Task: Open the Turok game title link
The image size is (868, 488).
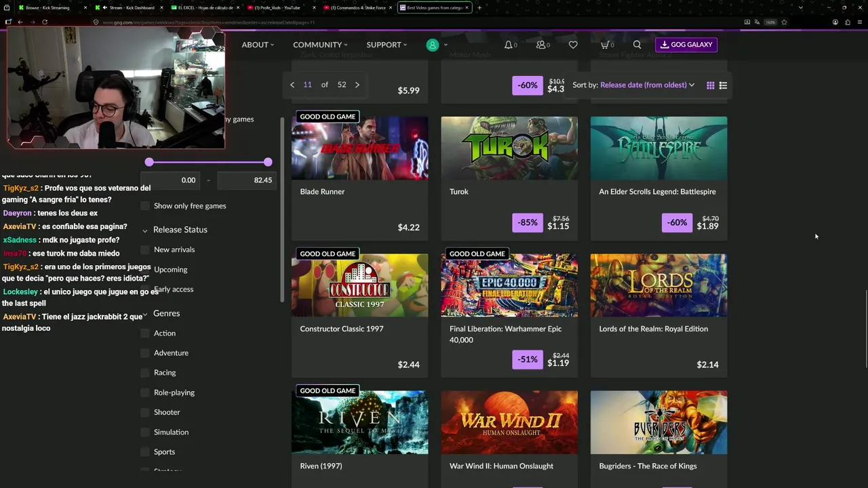Action: (x=459, y=192)
